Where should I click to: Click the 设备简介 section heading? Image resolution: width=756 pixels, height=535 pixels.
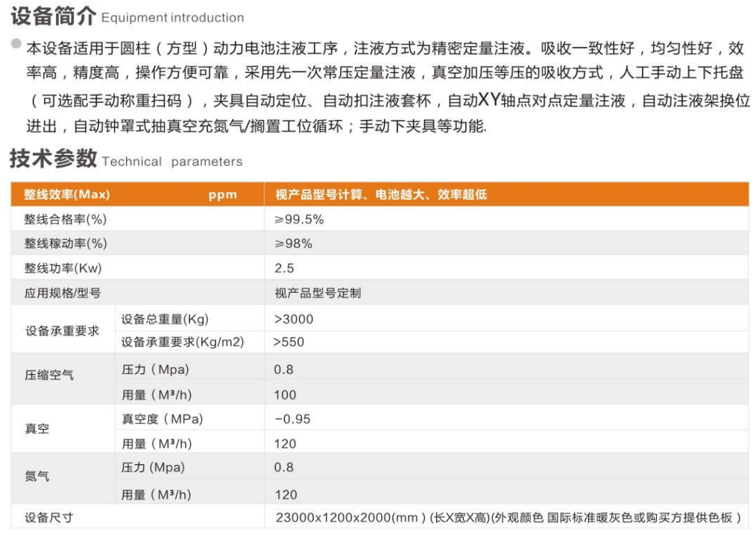point(51,16)
